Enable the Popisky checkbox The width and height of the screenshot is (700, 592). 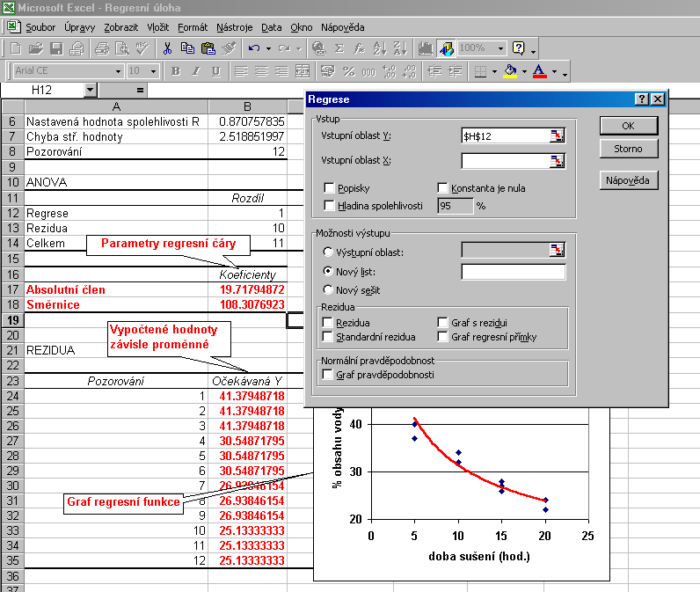[329, 188]
